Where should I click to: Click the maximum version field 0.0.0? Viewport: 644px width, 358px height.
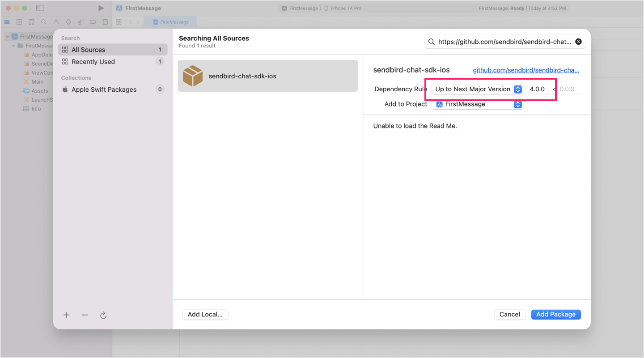[x=569, y=89]
